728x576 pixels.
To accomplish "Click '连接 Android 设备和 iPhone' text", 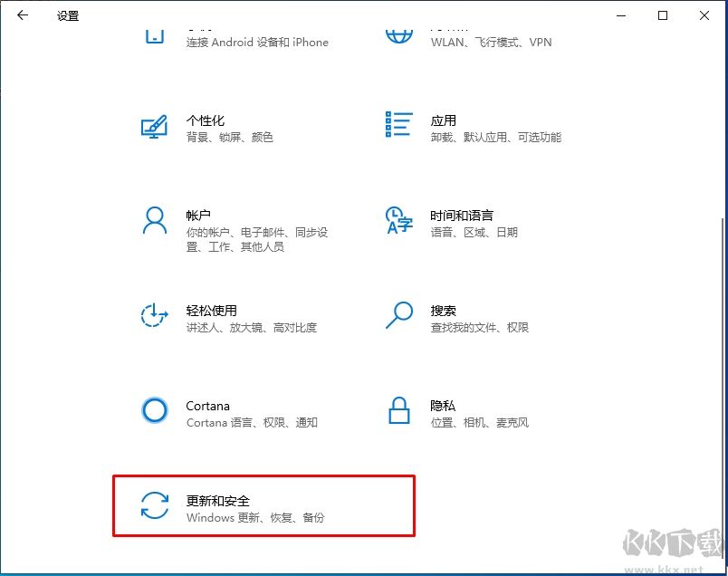I will click(257, 43).
